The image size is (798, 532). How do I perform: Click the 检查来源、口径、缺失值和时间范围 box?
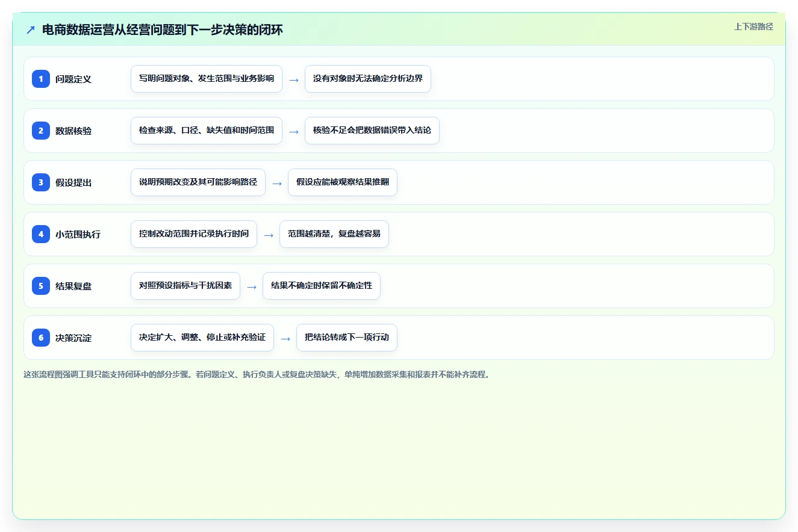[x=207, y=131]
